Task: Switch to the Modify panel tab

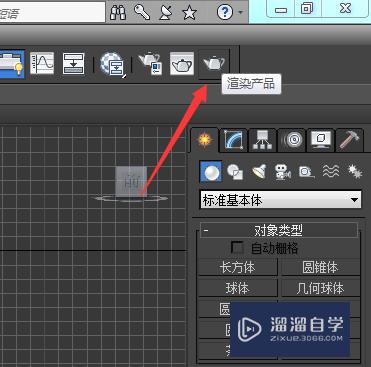Action: tap(234, 140)
